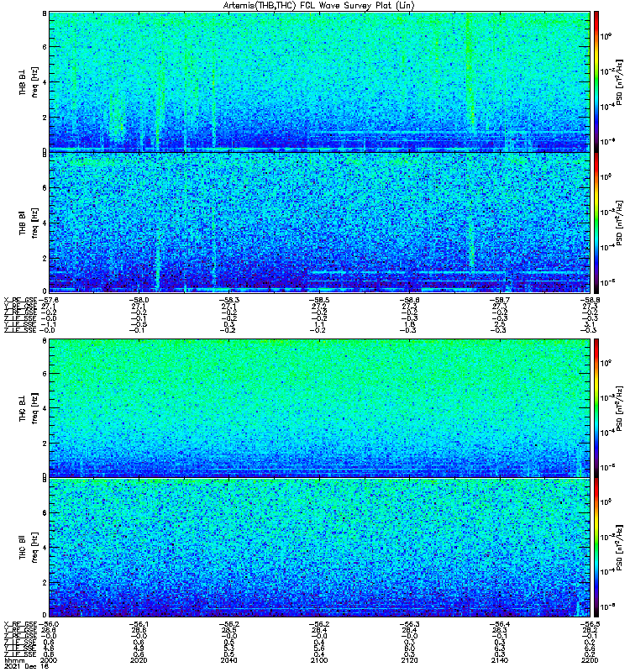630x672 pixels.
Task: Click the THB X_RE_GSE value -58.7
Action: pyautogui.click(x=500, y=300)
